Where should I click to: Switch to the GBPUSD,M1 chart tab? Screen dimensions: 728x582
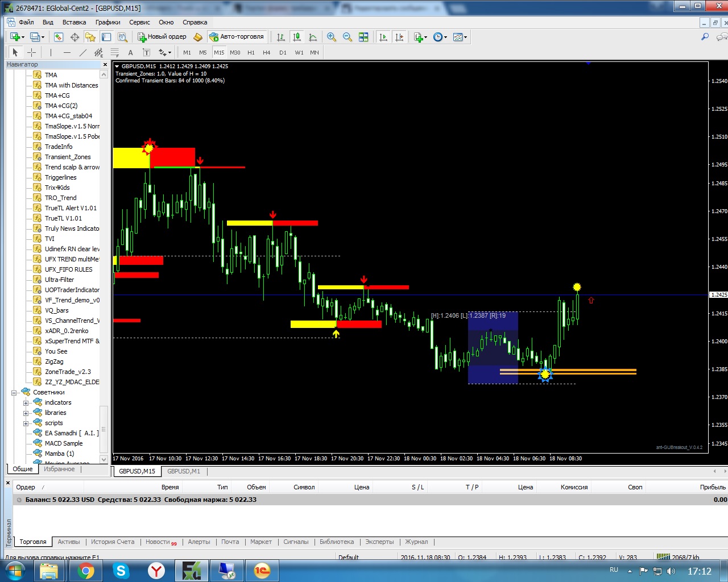coord(184,471)
